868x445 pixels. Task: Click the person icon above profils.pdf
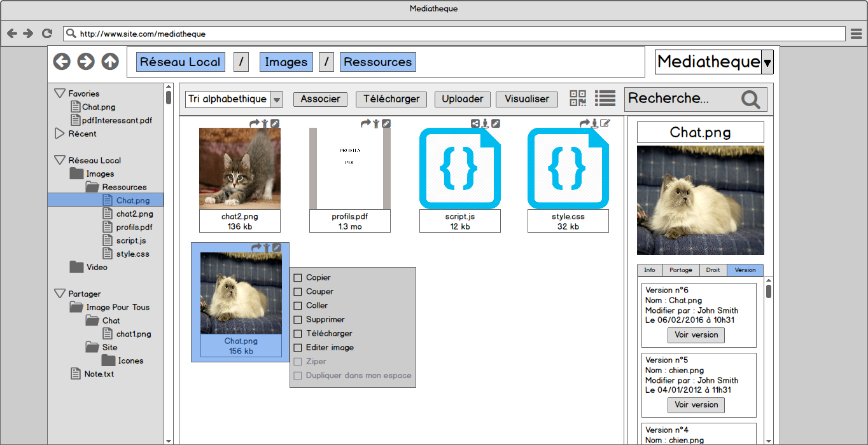pos(376,123)
